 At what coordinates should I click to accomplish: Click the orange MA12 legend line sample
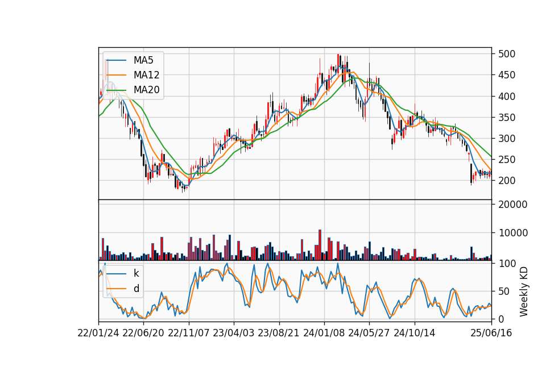[x=116, y=75]
